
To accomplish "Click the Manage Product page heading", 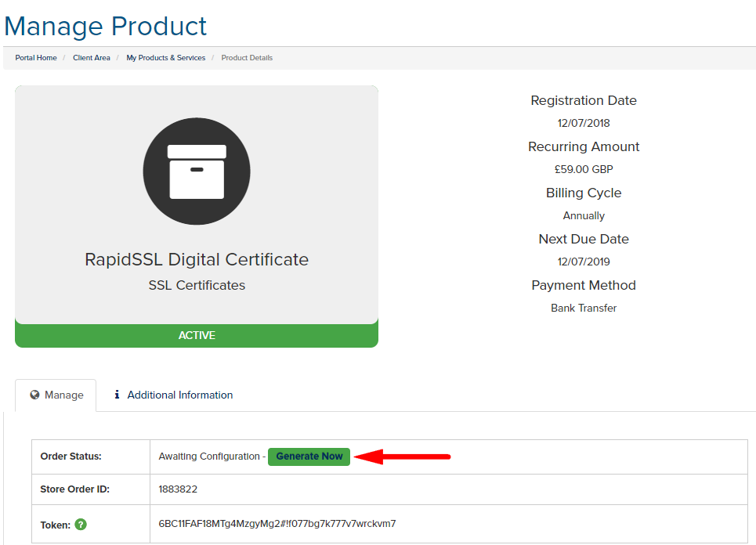I will (x=106, y=26).
